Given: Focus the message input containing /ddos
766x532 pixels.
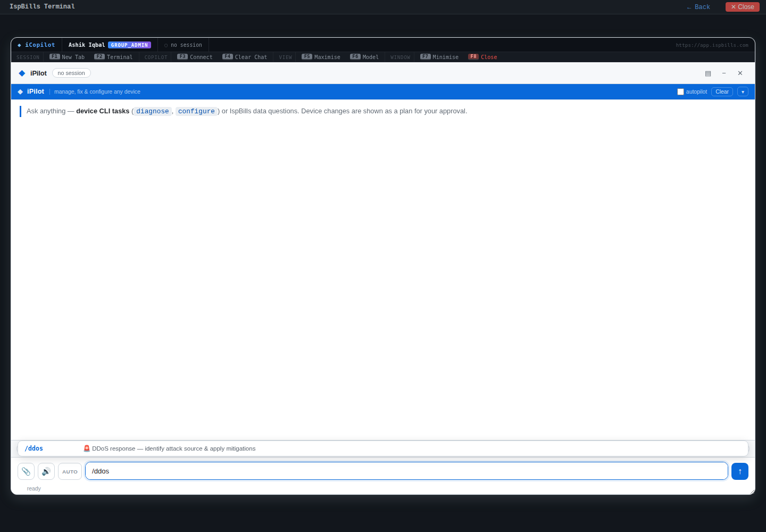Looking at the screenshot, I should coord(406,471).
